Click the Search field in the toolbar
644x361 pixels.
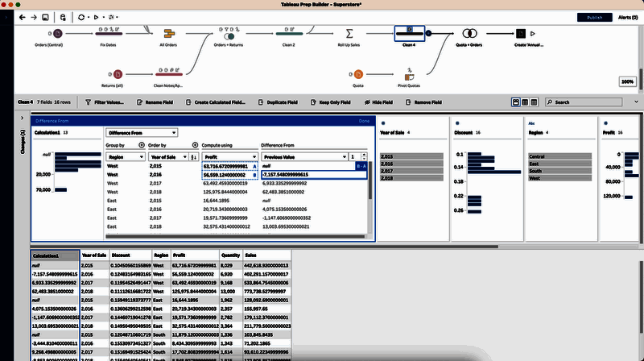[x=592, y=102]
